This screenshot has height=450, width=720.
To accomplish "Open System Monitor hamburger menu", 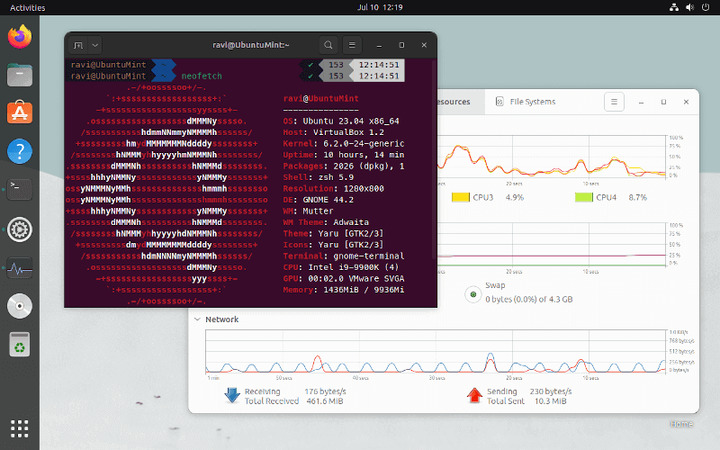I will pos(615,101).
